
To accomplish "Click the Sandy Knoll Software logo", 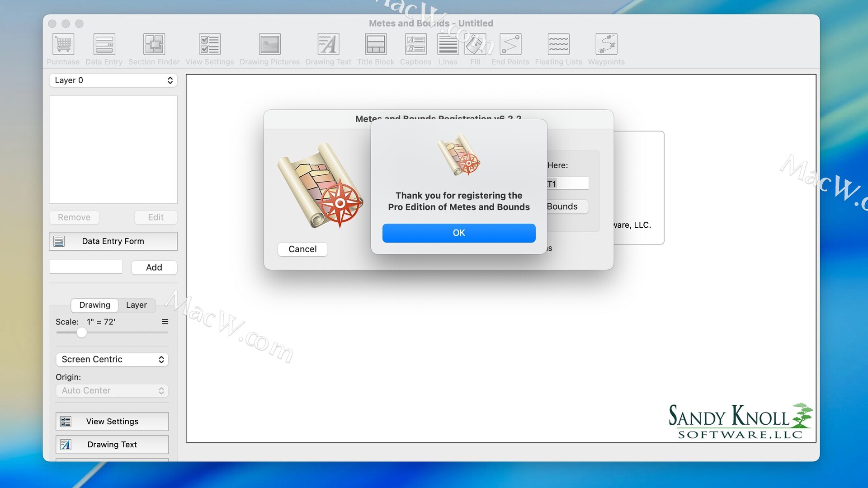I will 740,421.
